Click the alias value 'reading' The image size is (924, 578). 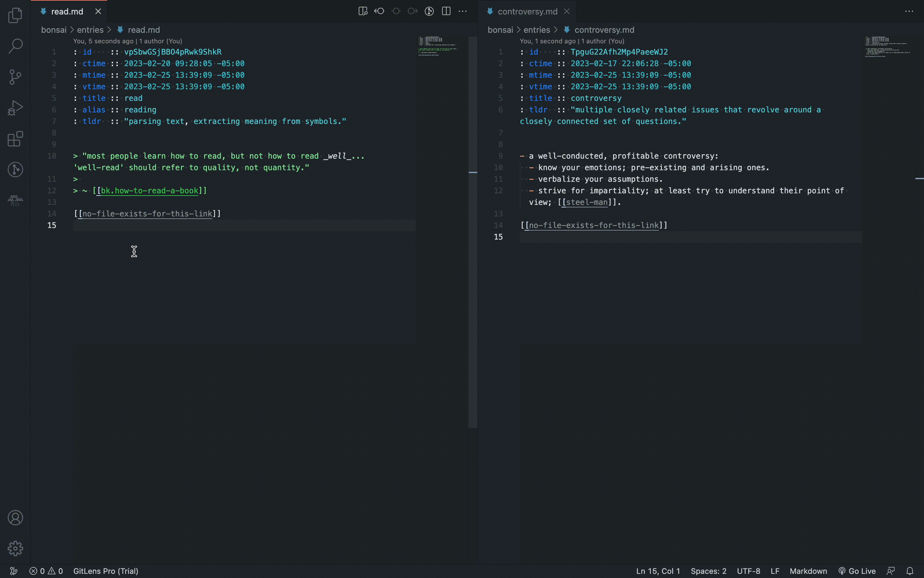[x=140, y=110]
